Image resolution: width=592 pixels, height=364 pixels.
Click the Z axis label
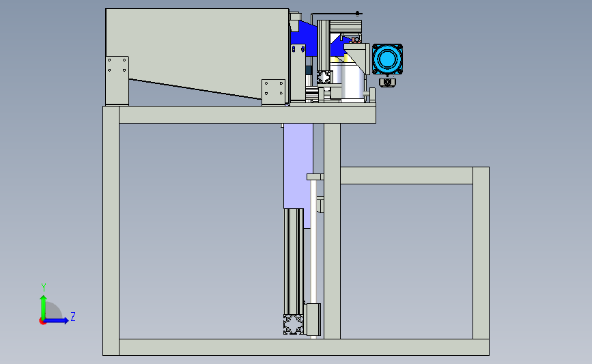[x=73, y=316]
